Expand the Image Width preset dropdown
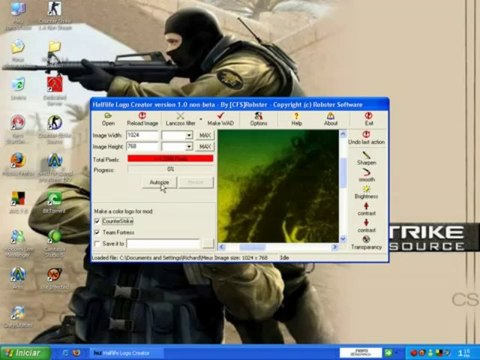 [189, 135]
